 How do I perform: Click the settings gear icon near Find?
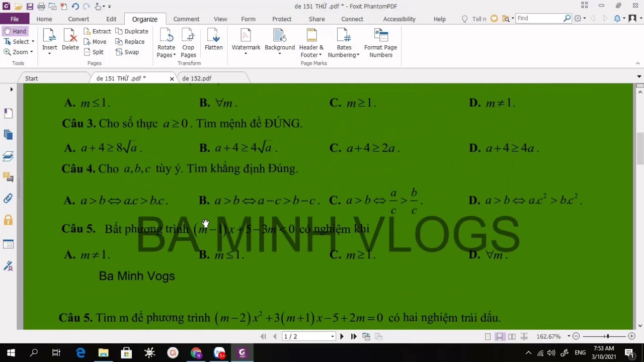pos(578,19)
